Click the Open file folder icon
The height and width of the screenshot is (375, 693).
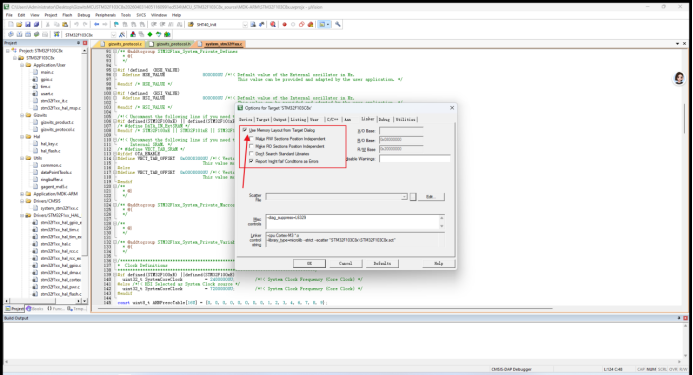[19, 24]
